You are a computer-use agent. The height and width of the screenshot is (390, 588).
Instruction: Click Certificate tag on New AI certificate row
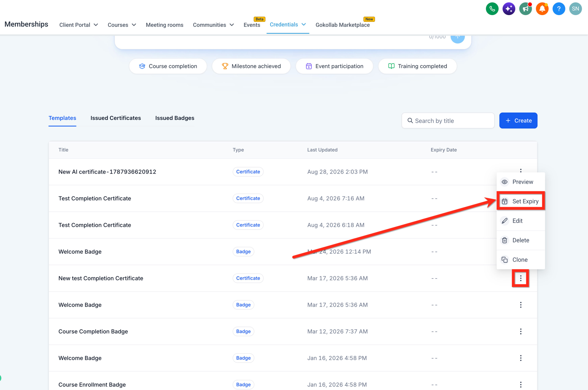point(248,172)
